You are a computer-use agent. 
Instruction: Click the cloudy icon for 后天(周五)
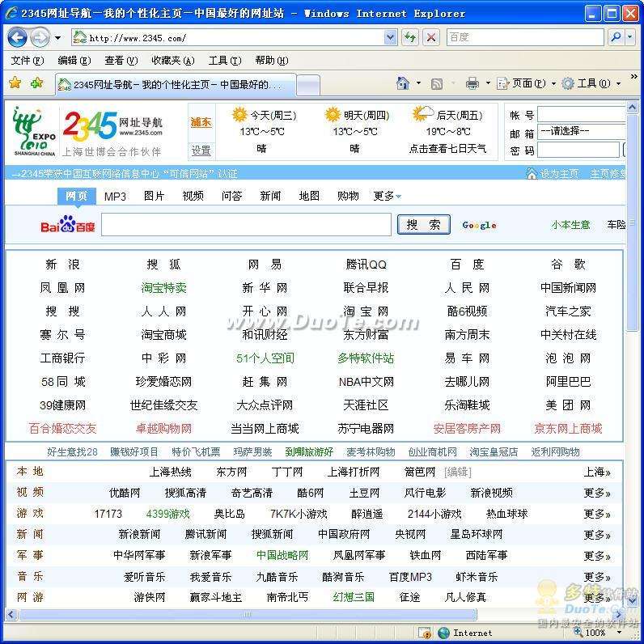(x=423, y=114)
